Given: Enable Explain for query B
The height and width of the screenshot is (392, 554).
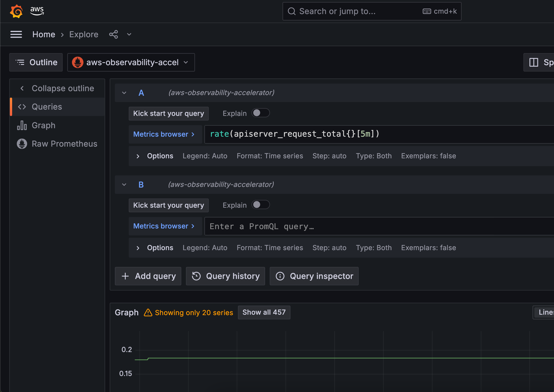Looking at the screenshot, I should pos(261,205).
